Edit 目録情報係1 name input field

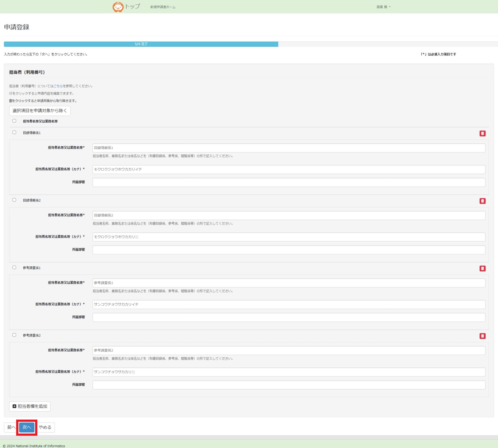(289, 148)
